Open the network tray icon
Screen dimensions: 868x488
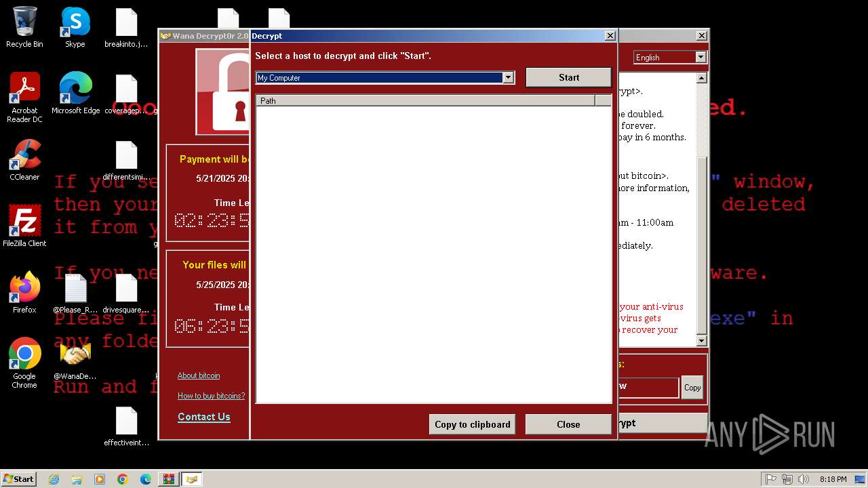[x=787, y=479]
